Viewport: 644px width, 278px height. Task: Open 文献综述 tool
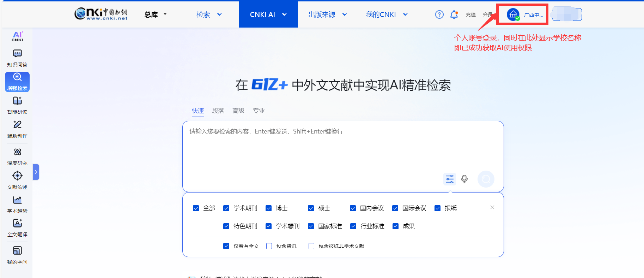click(17, 181)
